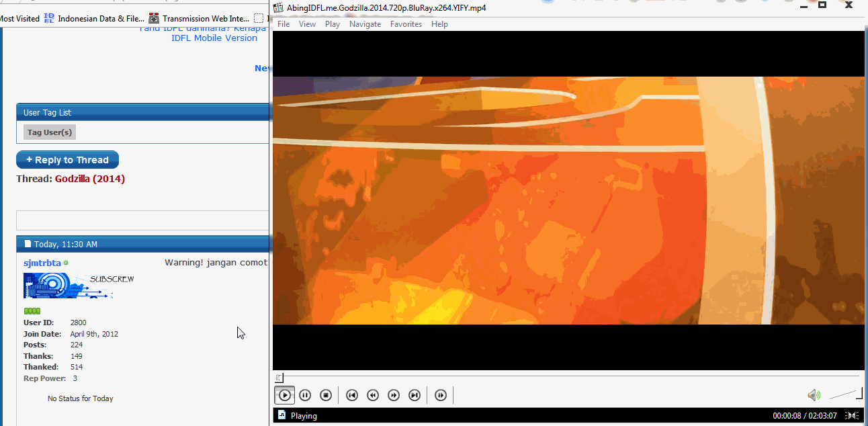Image resolution: width=868 pixels, height=426 pixels.
Task: Click the Join Date value April 9th, 2012
Action: (x=94, y=334)
